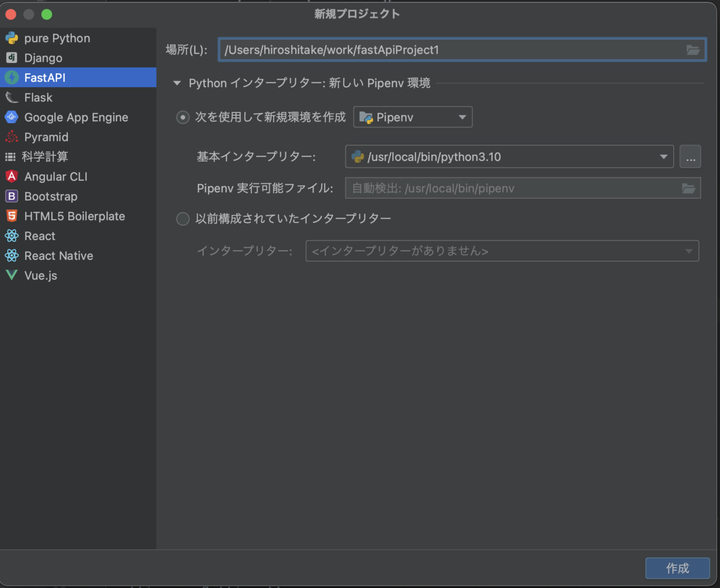Click the ... button beside base interpreter
720x588 pixels.
coord(690,157)
